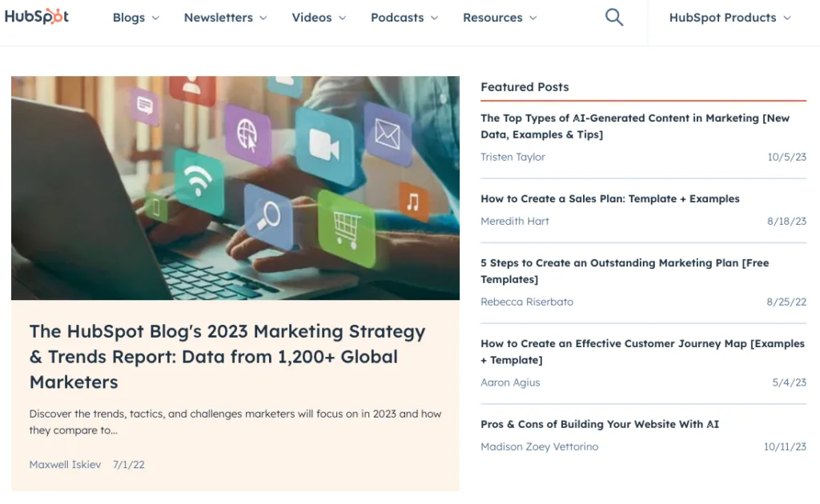820x504 pixels.
Task: Click the search magnifier icon
Action: coord(614,18)
